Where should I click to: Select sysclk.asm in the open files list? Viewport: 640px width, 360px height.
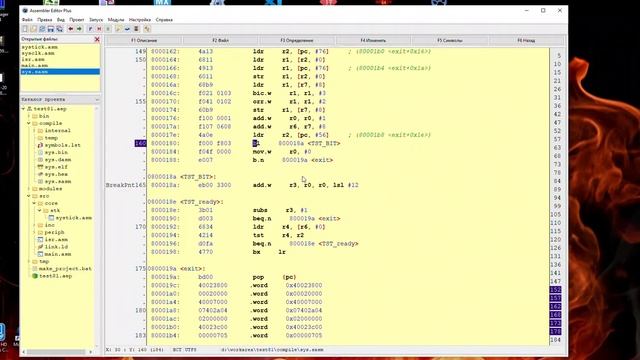[38, 53]
